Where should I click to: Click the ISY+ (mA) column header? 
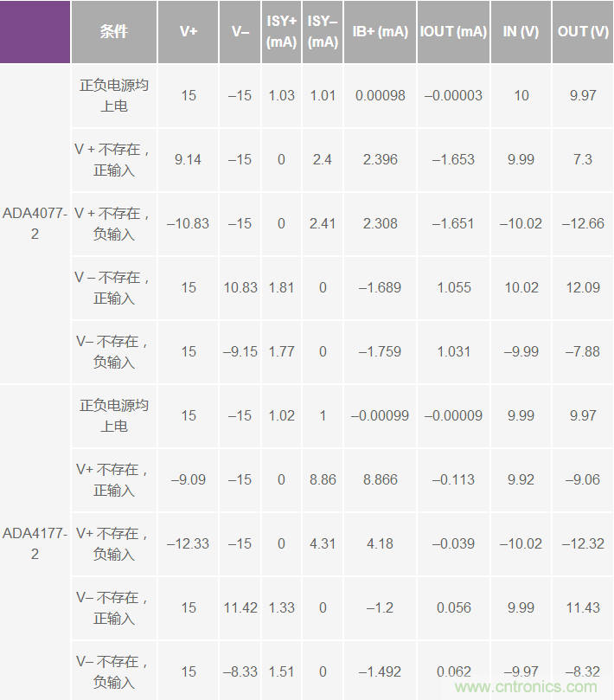(x=282, y=32)
